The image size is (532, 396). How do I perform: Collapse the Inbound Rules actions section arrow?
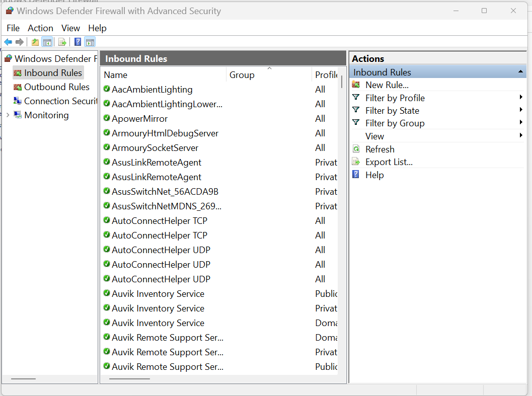[x=520, y=72]
